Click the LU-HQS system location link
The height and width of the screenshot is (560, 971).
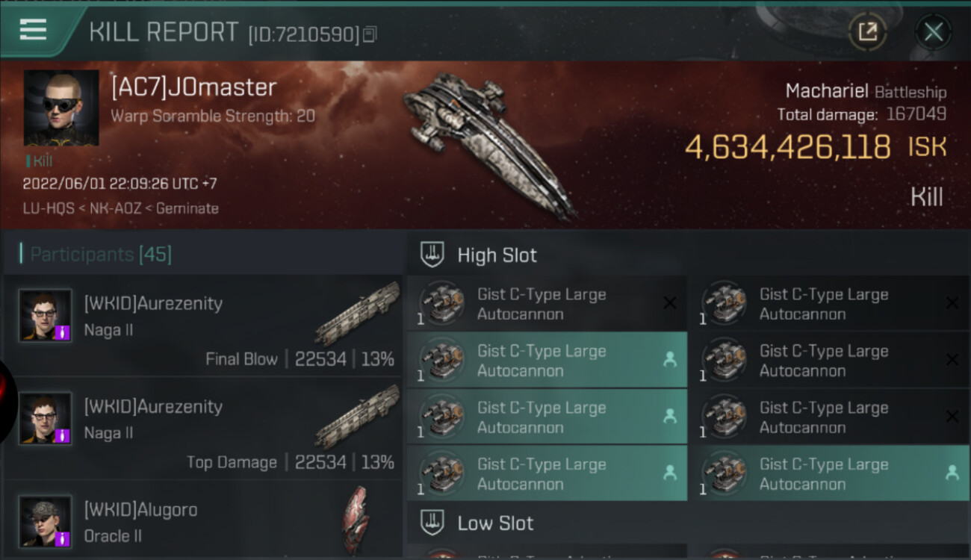point(49,208)
